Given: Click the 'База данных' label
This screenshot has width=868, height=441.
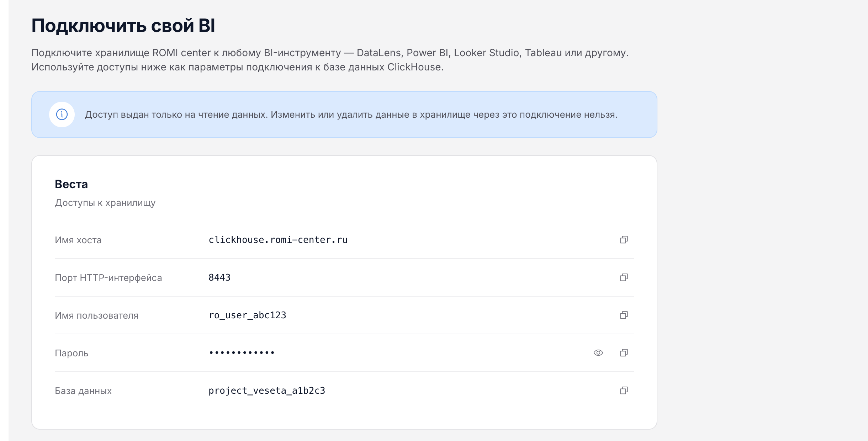Looking at the screenshot, I should click(83, 391).
